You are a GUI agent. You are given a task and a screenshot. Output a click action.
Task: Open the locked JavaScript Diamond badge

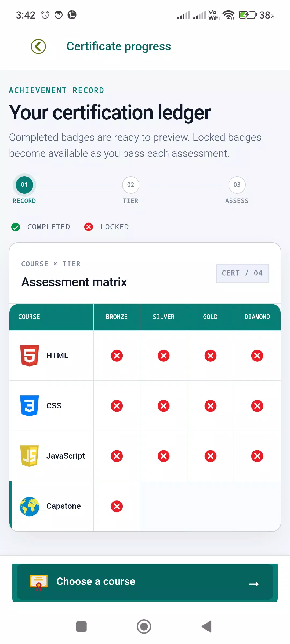point(257,456)
